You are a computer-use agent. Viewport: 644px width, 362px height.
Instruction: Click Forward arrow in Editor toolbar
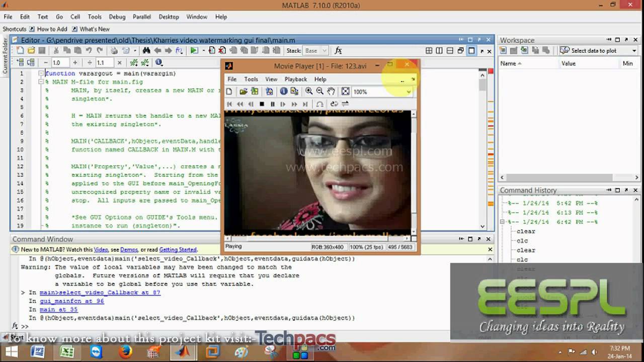168,50
